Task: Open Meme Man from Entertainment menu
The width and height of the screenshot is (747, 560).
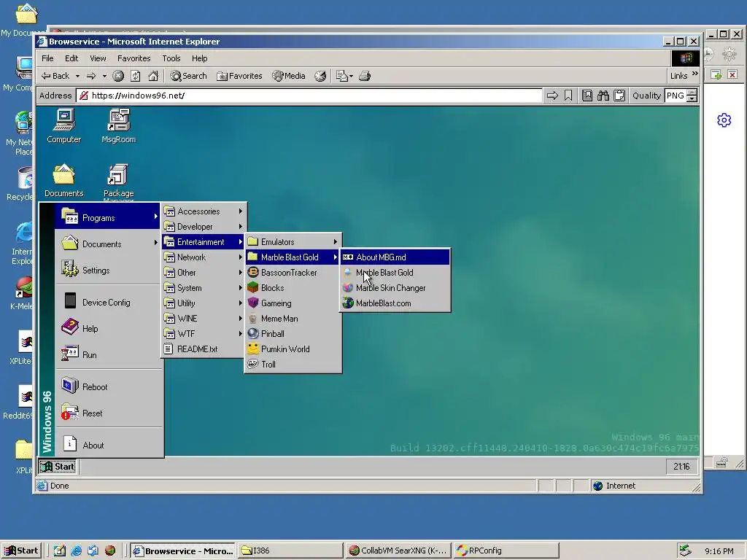Action: 293,319
